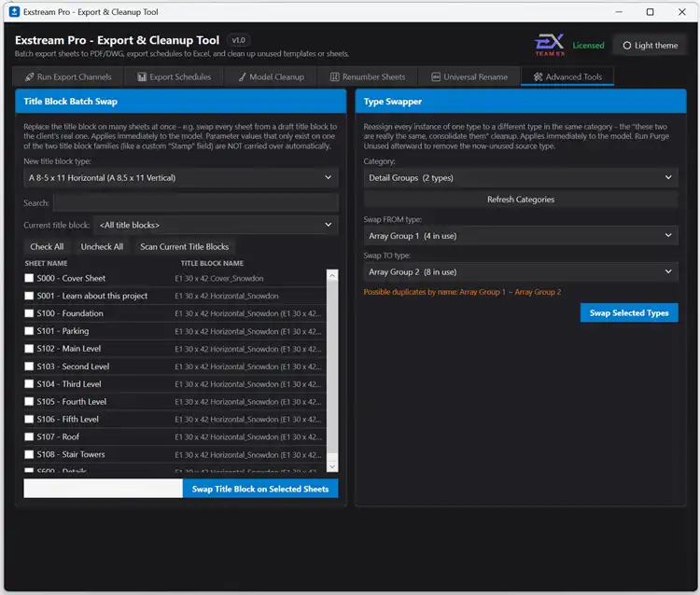The height and width of the screenshot is (595, 700).
Task: Click the Team EX logo
Action: point(549,45)
